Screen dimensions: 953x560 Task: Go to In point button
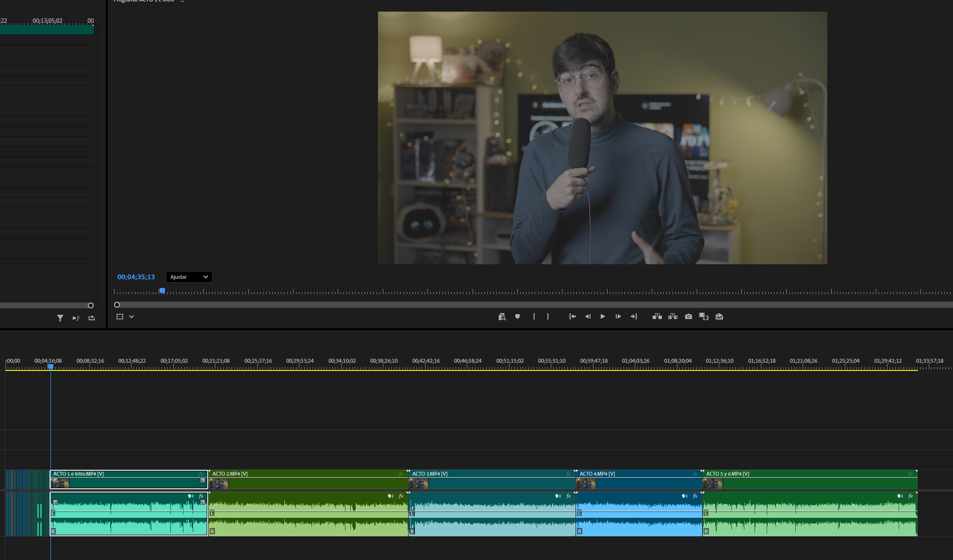pos(573,317)
